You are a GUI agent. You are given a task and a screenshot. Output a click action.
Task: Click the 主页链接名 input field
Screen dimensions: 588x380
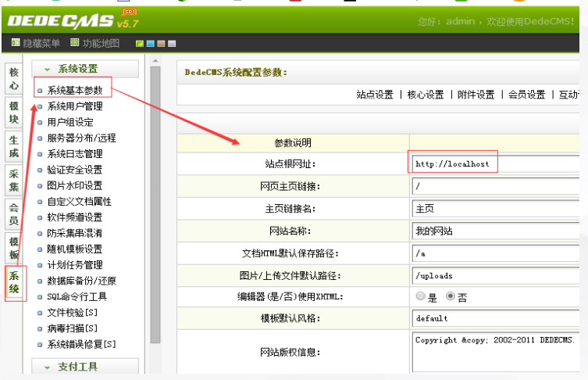click(x=496, y=209)
